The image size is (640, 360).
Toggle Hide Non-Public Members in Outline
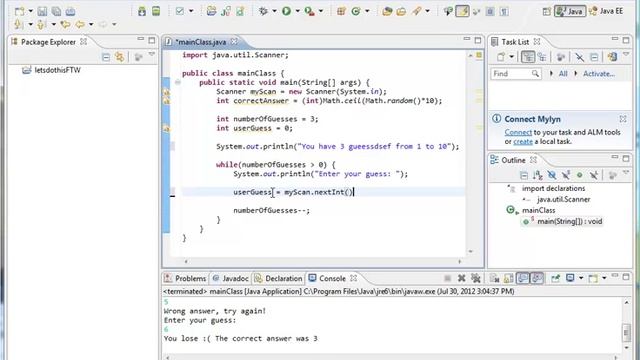click(x=580, y=176)
